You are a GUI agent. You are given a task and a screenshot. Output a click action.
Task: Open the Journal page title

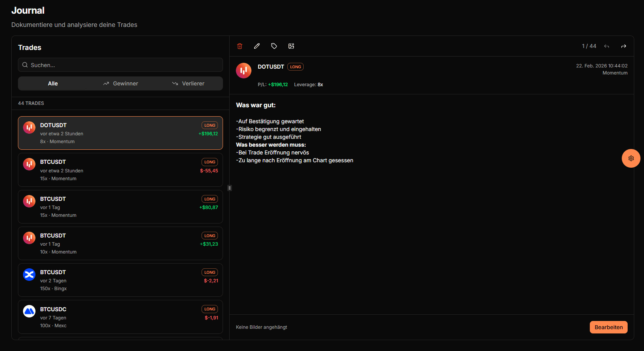click(28, 11)
